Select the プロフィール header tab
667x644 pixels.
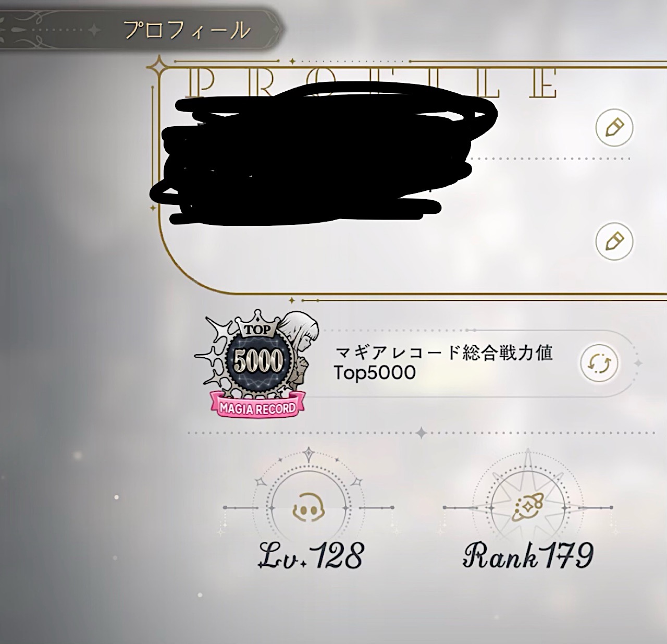point(187,30)
